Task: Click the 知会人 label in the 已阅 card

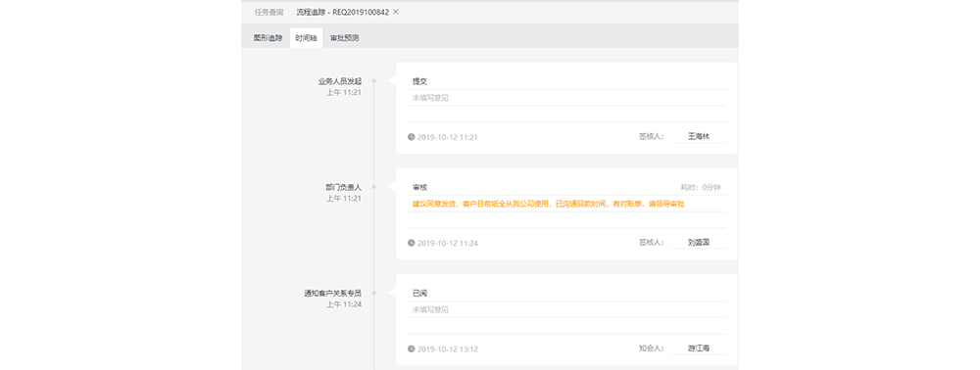Action: click(652, 348)
